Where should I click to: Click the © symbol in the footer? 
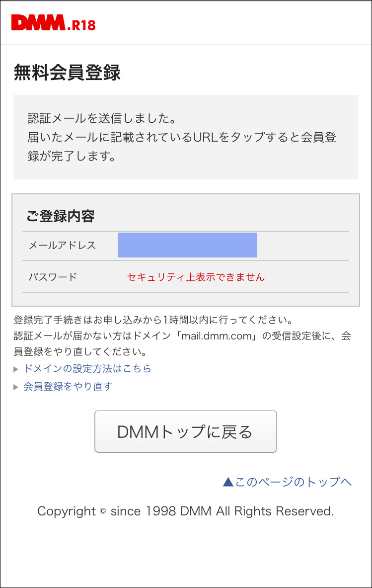[x=103, y=511]
